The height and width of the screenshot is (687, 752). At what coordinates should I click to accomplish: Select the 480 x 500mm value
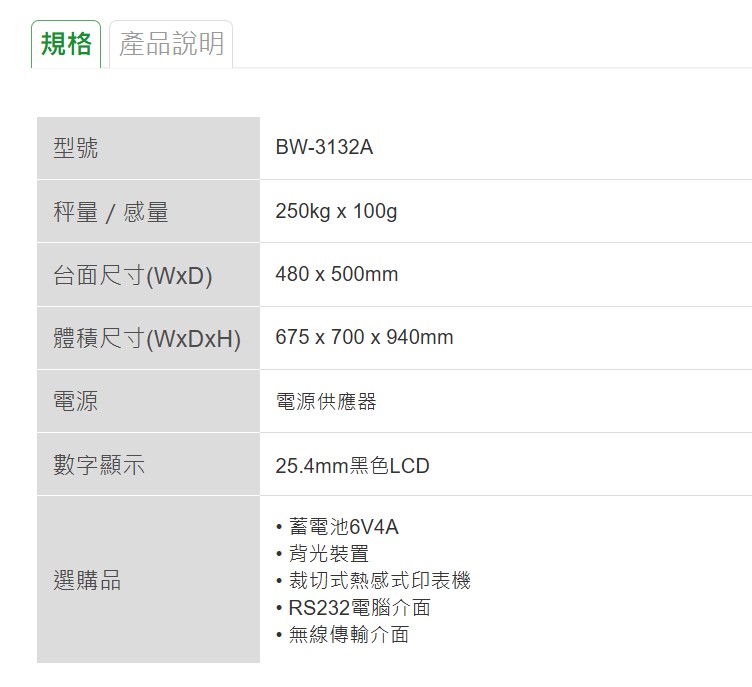click(x=337, y=274)
